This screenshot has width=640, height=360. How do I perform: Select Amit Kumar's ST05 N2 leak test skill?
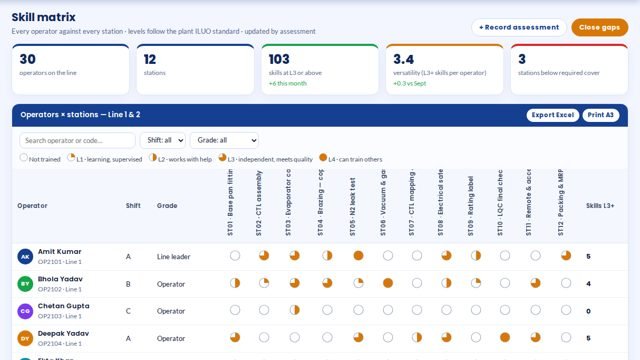tap(358, 256)
